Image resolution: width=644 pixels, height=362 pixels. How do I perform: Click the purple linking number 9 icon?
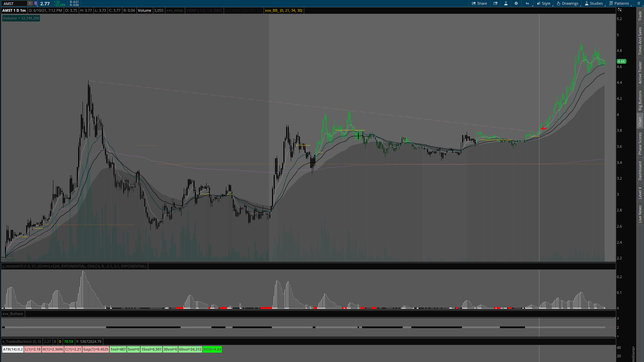click(36, 3)
